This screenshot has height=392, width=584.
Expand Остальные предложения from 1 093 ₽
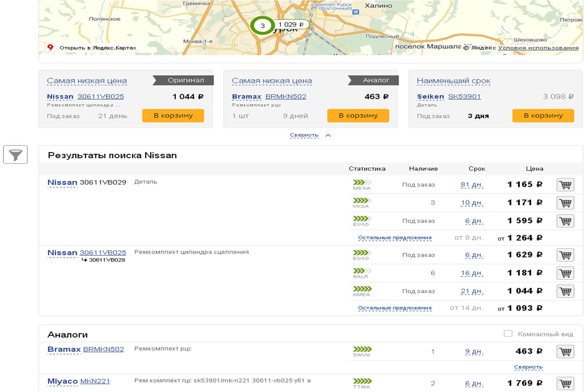395,308
